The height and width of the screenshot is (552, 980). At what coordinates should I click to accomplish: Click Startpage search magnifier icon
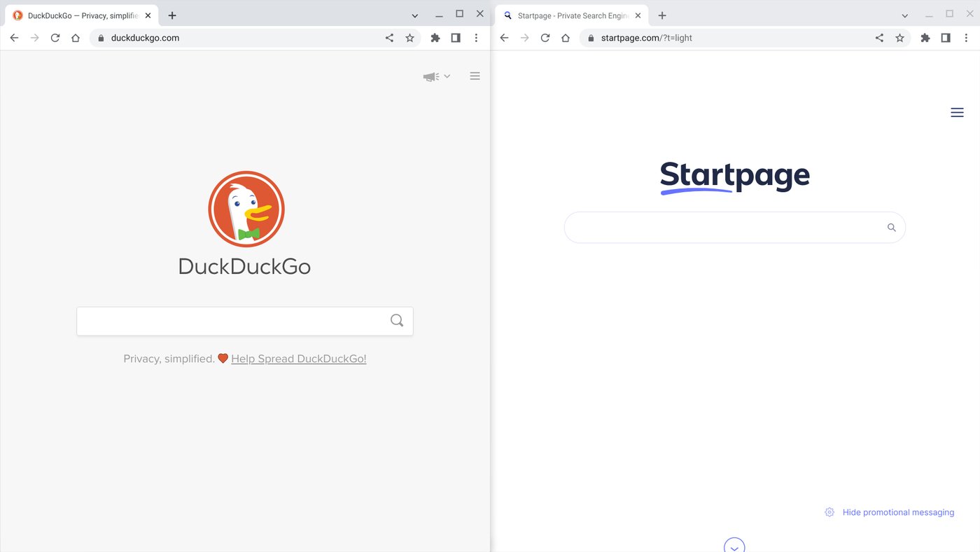click(x=891, y=228)
